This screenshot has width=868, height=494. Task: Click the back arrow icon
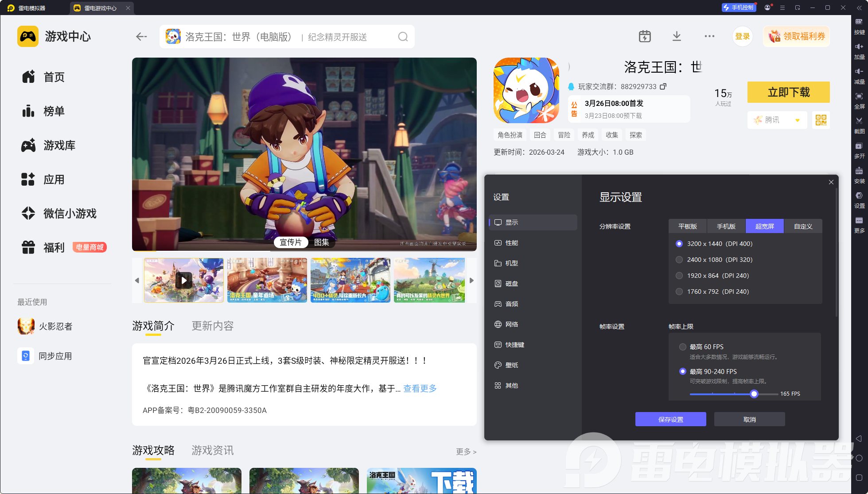point(141,37)
